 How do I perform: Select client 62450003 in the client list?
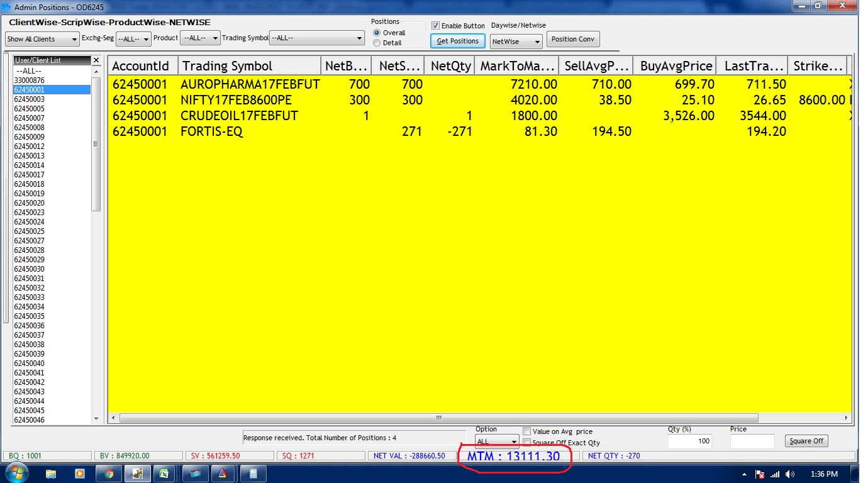point(30,99)
